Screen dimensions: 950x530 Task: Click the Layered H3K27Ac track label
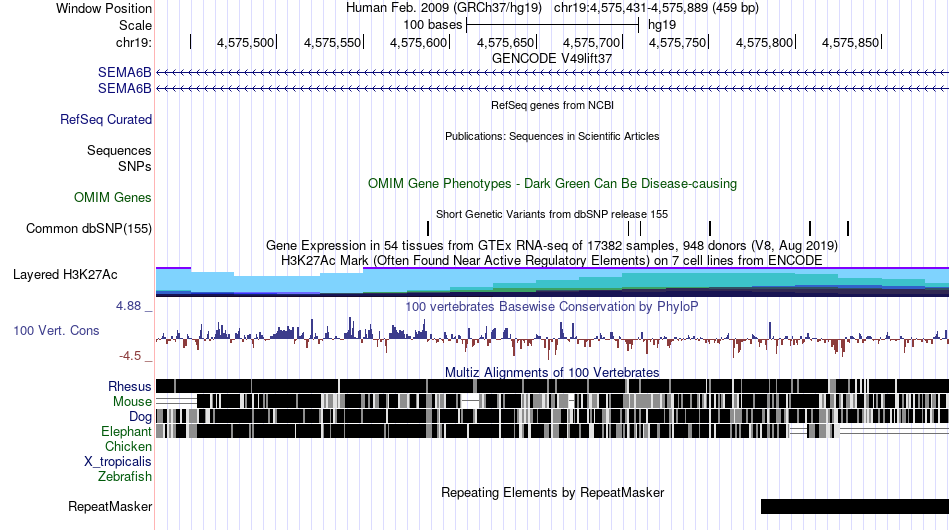point(65,274)
